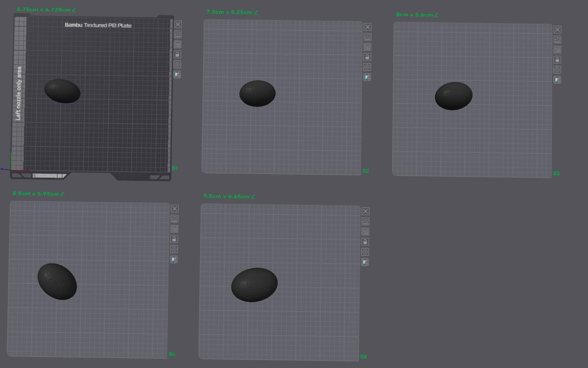Auto-arrange objects on plate 02
The height and width of the screenshot is (368, 588).
tap(367, 47)
